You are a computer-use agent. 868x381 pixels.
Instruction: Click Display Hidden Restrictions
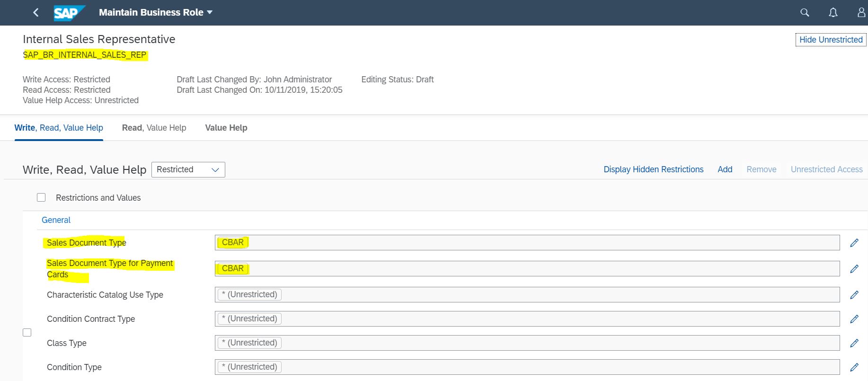coord(653,169)
